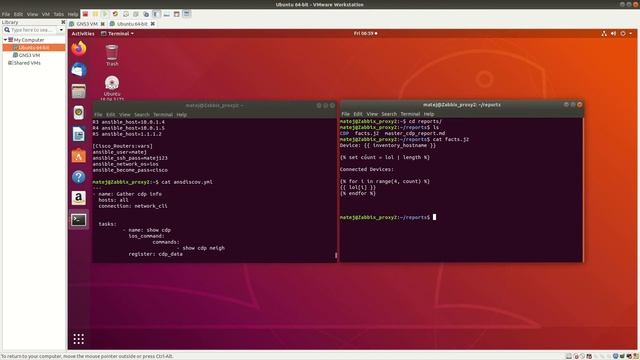Select Shared VMs in library
This screenshot has height=360, width=640.
click(27, 63)
